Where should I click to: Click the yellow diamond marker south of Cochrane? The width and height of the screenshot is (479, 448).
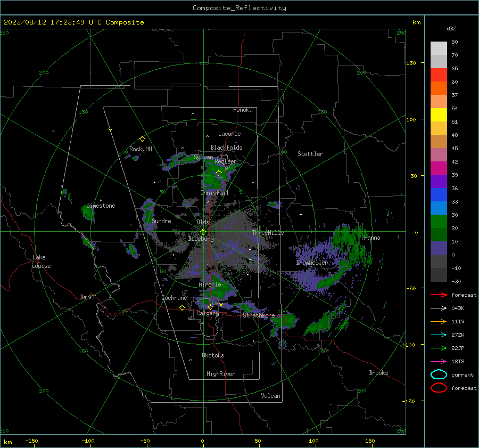[182, 308]
